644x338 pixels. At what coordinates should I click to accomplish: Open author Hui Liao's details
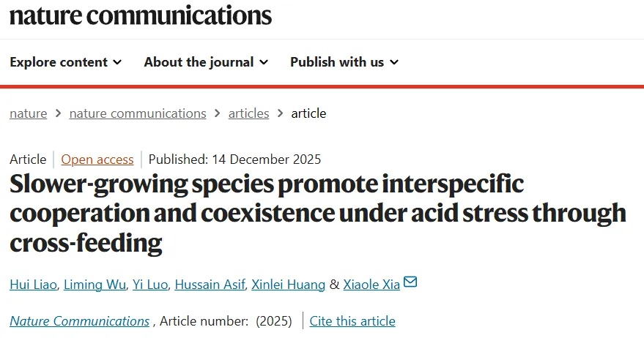(x=32, y=285)
